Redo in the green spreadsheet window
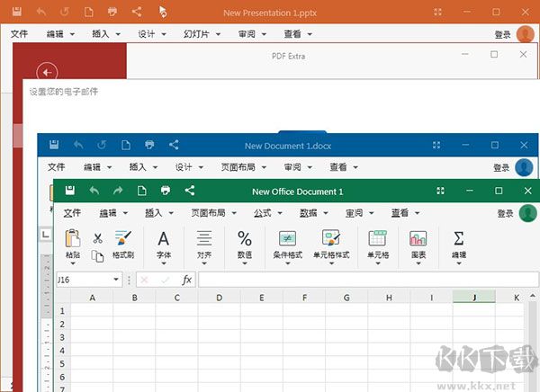Image resolution: width=540 pixels, height=392 pixels. click(x=118, y=191)
